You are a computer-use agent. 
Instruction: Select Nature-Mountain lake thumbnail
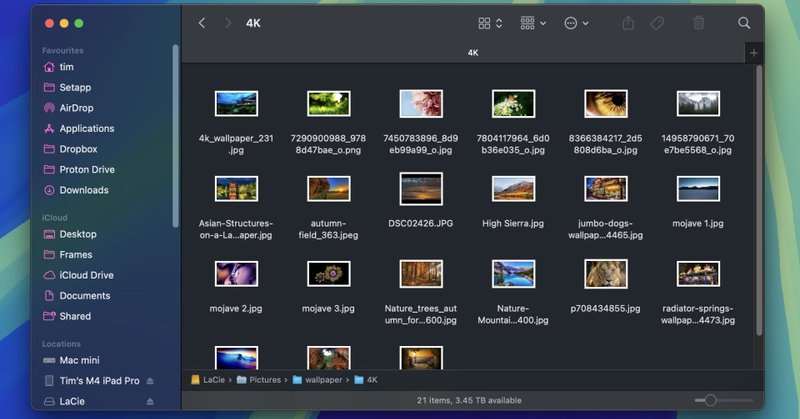tap(513, 274)
